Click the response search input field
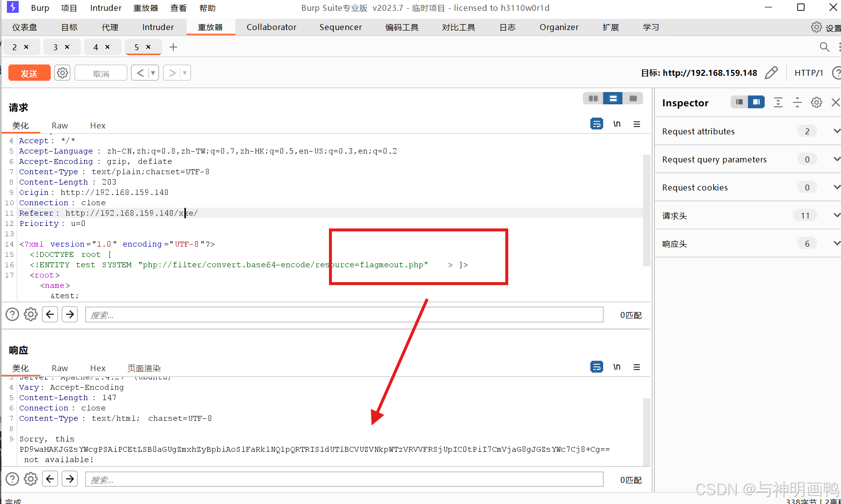This screenshot has width=841, height=504. point(344,479)
